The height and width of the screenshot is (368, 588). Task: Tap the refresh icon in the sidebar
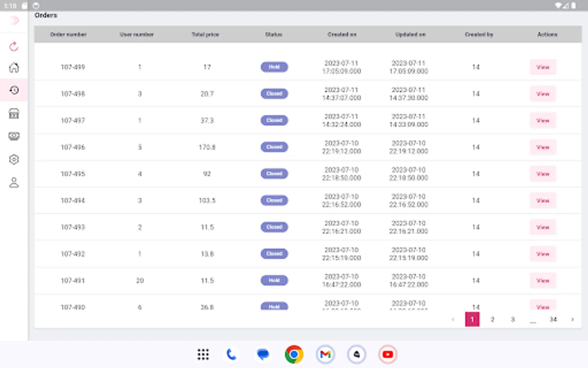click(14, 47)
